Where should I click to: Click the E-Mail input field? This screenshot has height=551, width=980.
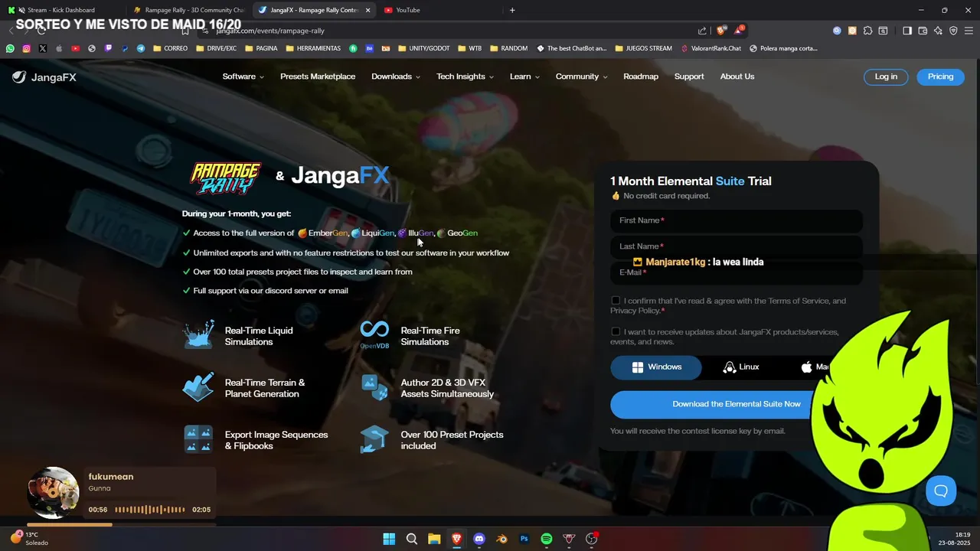pyautogui.click(x=737, y=273)
